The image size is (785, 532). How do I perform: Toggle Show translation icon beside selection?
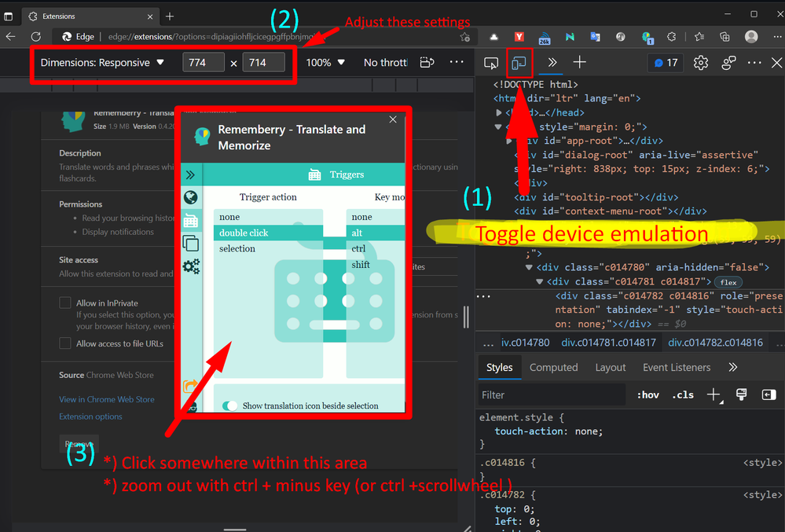229,406
